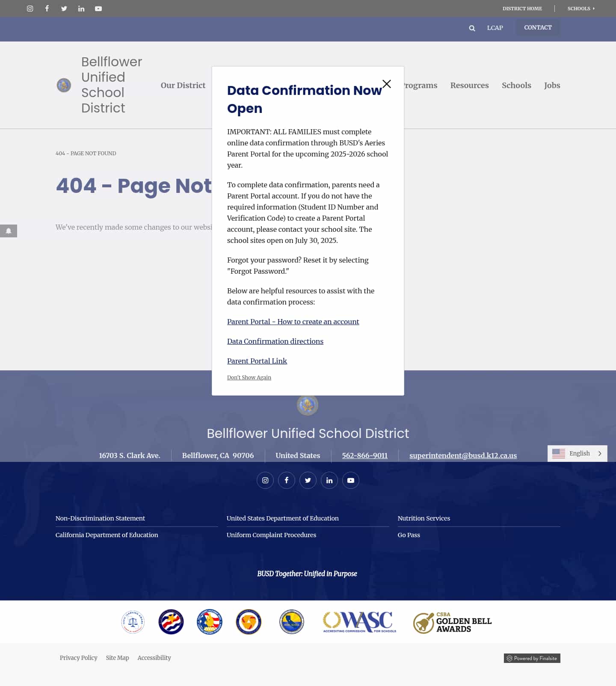Click the Bellflower Unified School District header title
The width and height of the screenshot is (616, 686).
112,85
